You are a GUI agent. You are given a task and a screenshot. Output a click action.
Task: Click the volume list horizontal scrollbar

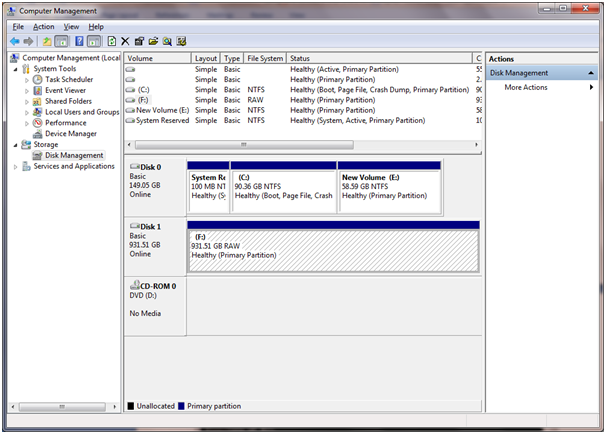300,145
